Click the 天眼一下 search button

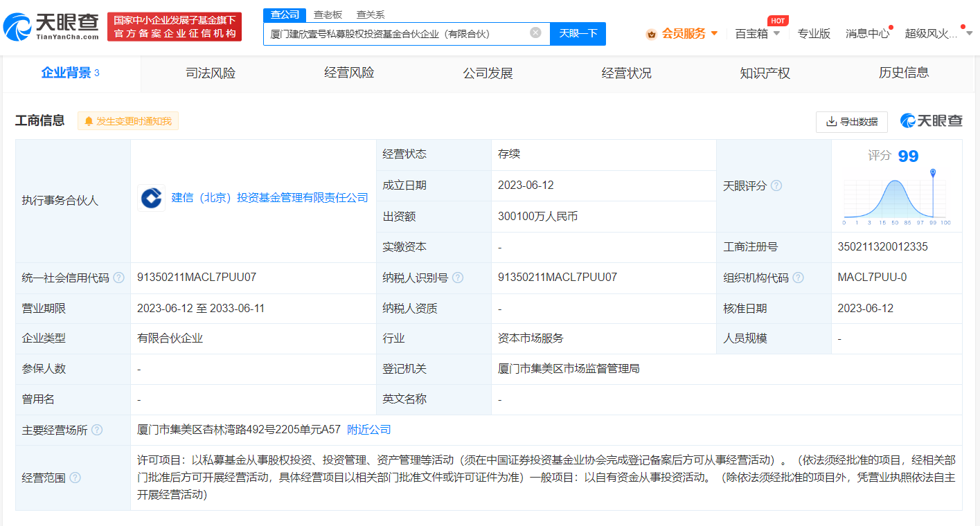point(578,33)
